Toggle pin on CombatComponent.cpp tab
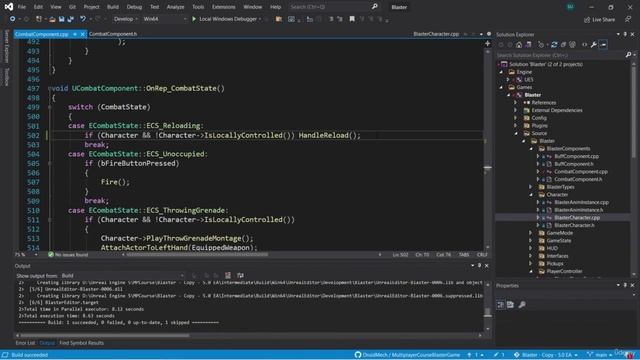 75,34
